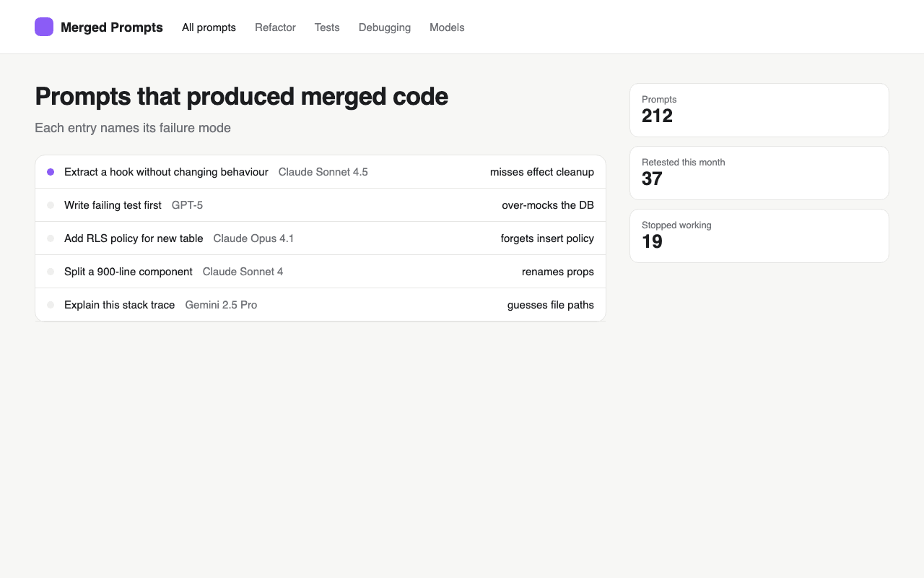
Task: Click the purple status dot beside Extract a hook
Action: click(x=51, y=172)
